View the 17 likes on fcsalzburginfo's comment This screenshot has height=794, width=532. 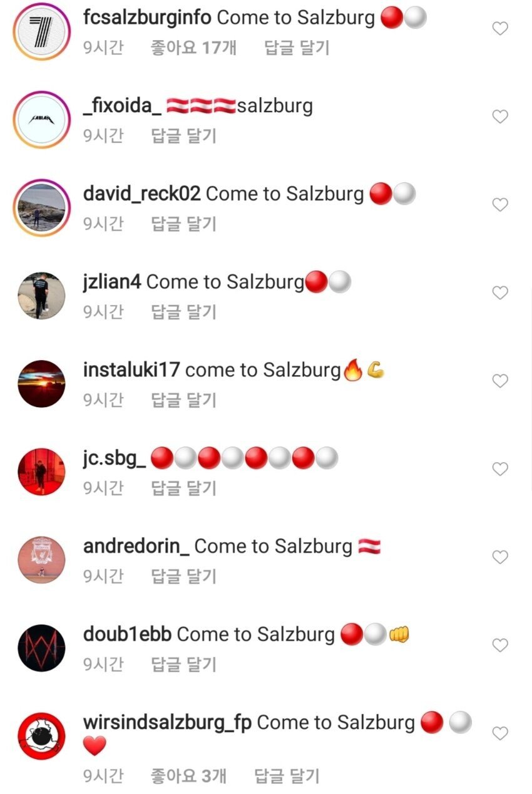coord(193,48)
